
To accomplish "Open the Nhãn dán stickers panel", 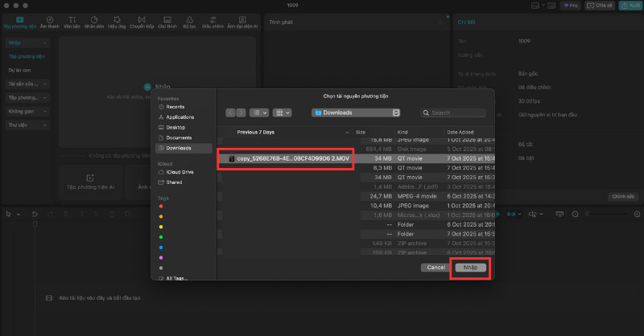I will (95, 20).
